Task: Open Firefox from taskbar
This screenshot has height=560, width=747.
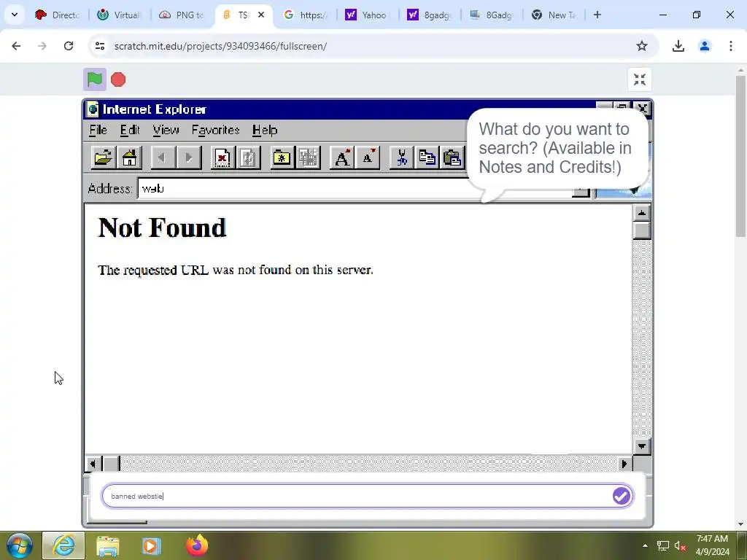Action: pyautogui.click(x=196, y=545)
